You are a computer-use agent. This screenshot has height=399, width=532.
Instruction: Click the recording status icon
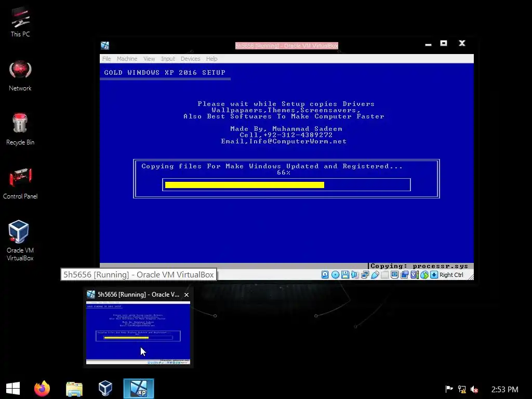(x=404, y=275)
